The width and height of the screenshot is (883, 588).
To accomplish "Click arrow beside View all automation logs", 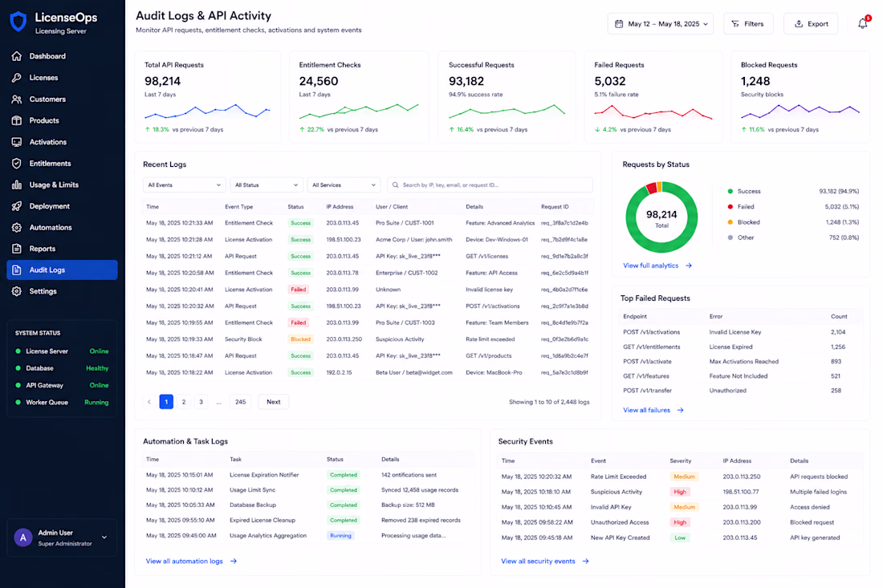I will tap(233, 561).
